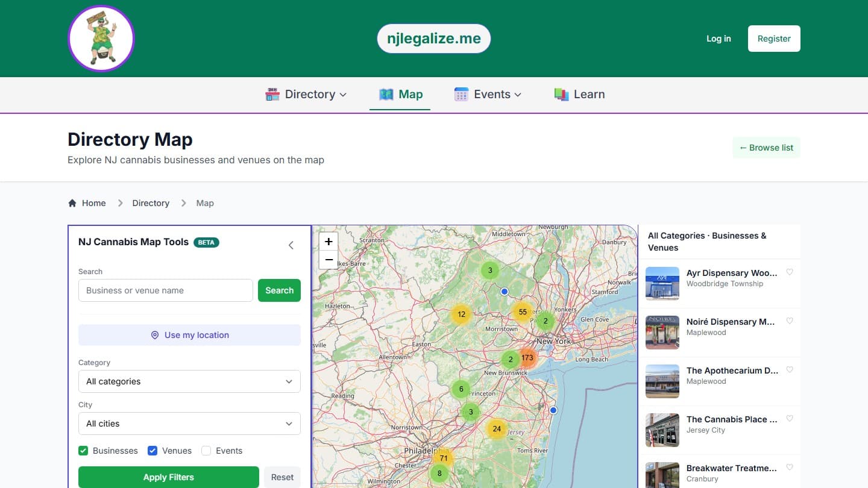Uncheck the Businesses checkbox
The image size is (868, 488).
(x=83, y=451)
